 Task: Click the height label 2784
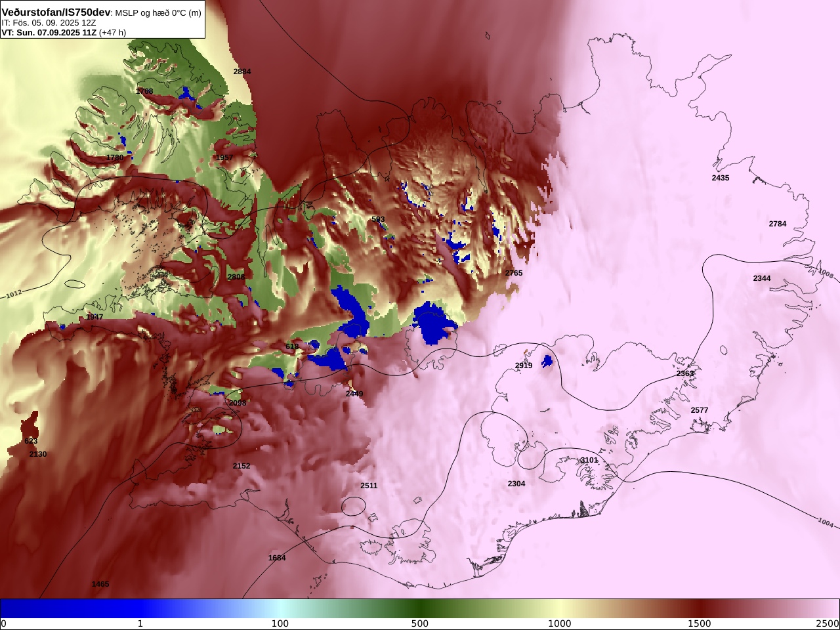click(778, 224)
